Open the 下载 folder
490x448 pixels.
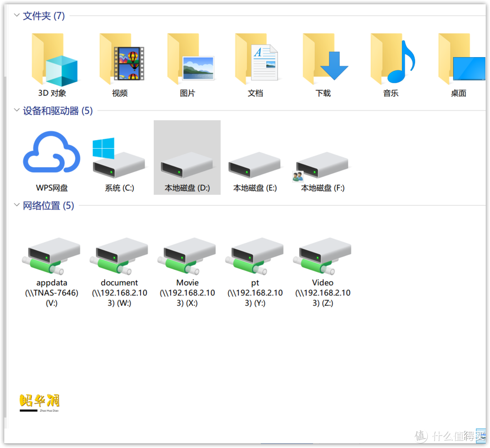click(323, 61)
